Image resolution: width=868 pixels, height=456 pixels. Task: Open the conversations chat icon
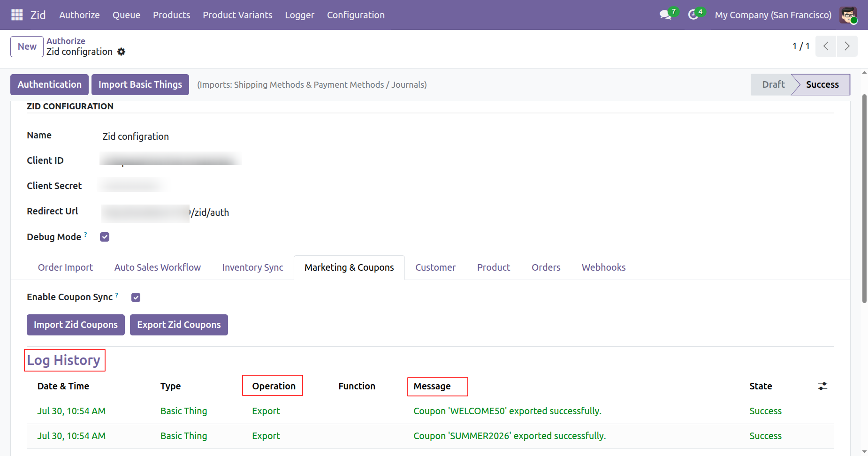665,15
